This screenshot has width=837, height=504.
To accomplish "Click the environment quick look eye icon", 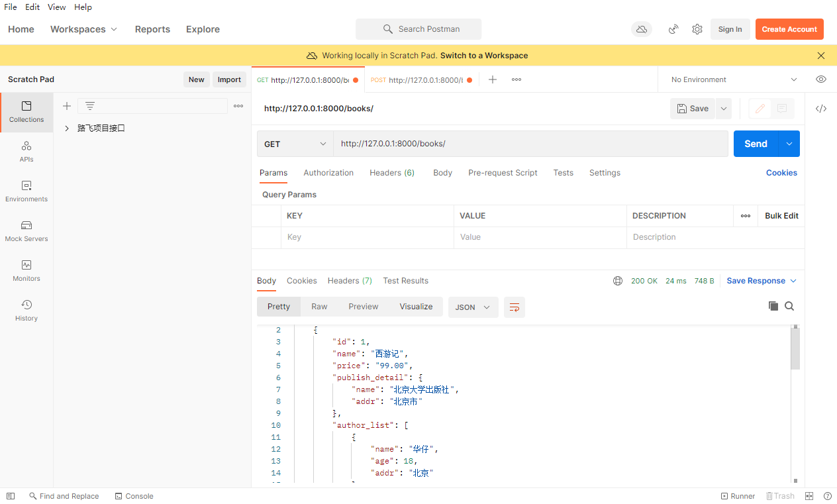I will coord(821,79).
